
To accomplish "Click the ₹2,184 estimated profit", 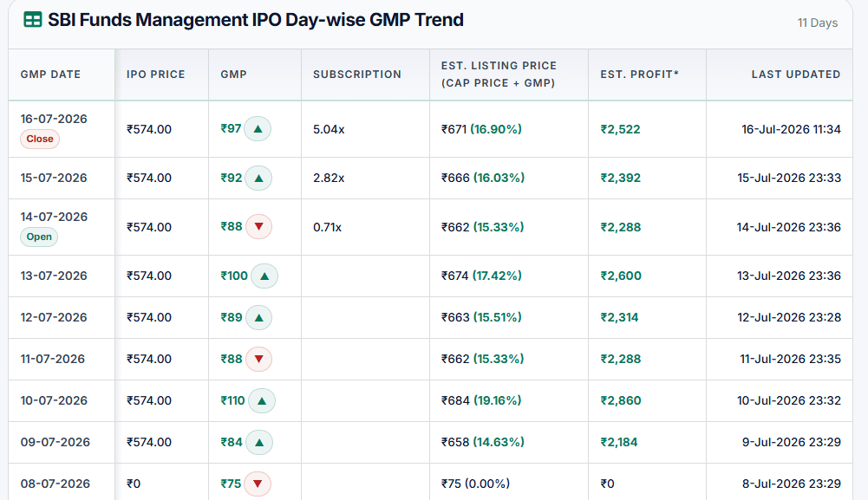I will [619, 442].
